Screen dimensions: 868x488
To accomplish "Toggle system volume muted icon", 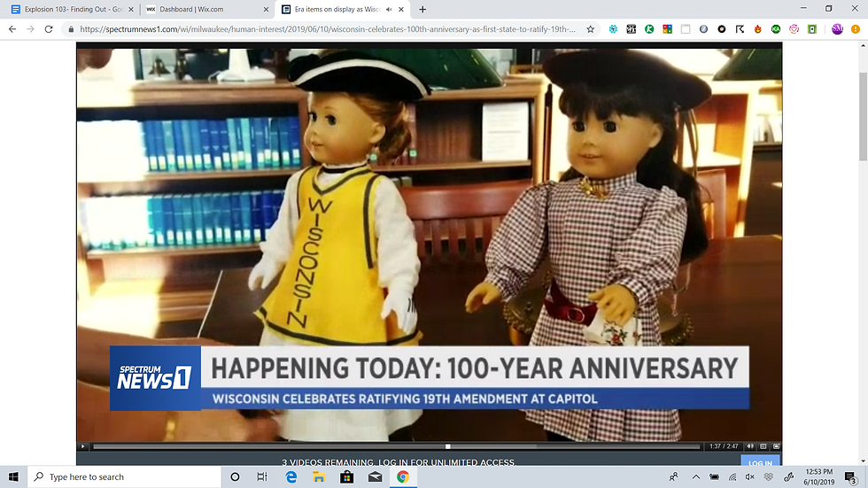I will [x=750, y=477].
